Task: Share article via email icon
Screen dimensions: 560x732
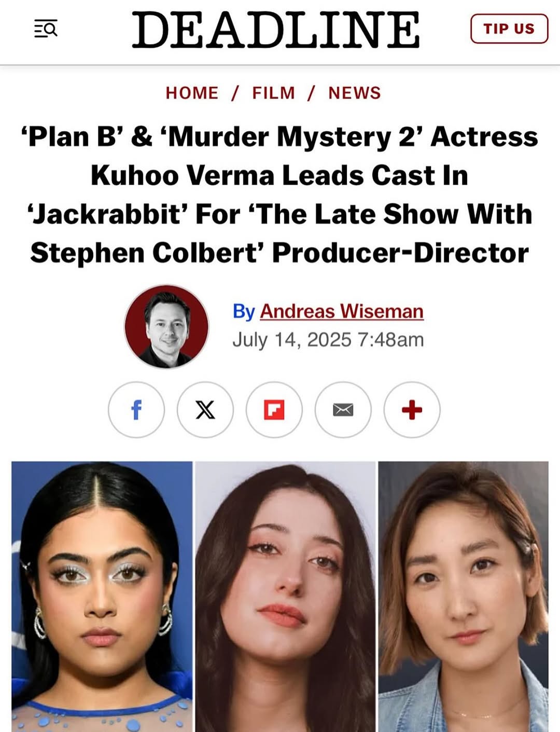Action: coord(343,410)
